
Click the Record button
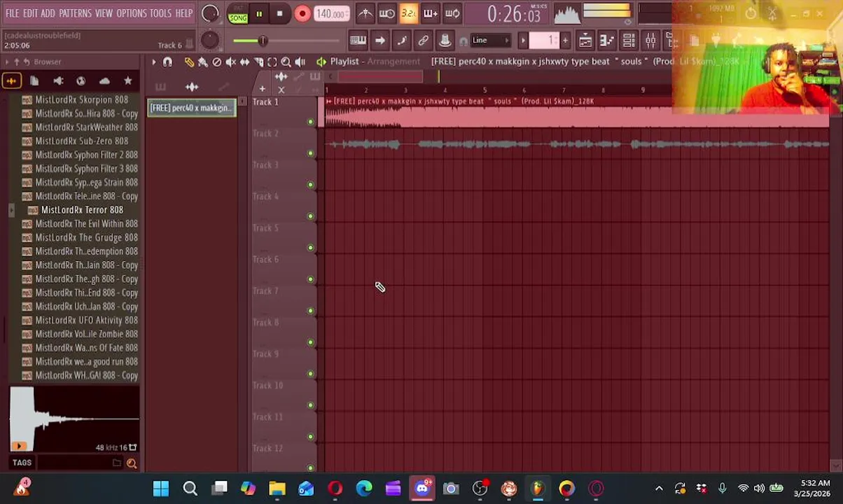coord(302,14)
